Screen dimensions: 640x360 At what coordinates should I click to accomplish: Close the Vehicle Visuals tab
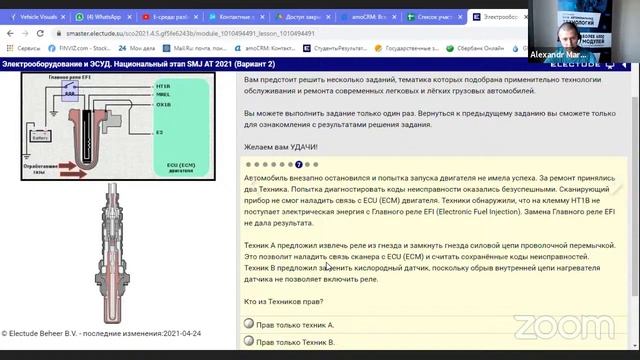[63, 17]
